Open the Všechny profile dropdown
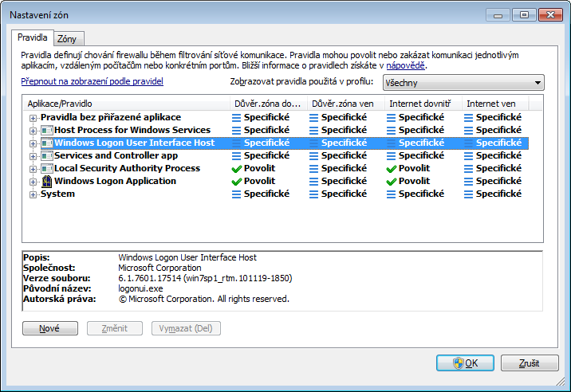Image resolution: width=571 pixels, height=392 pixels. (463, 83)
